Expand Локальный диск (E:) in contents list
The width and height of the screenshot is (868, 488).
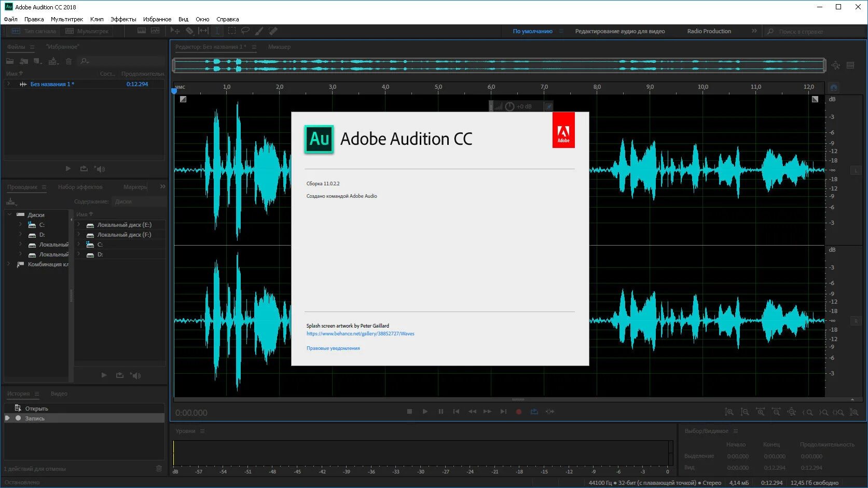coord(78,225)
